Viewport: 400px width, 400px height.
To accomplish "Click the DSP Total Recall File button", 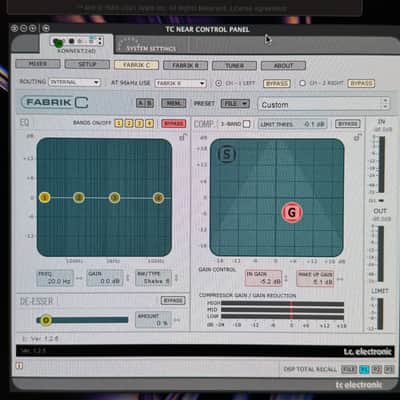I will click(x=349, y=369).
